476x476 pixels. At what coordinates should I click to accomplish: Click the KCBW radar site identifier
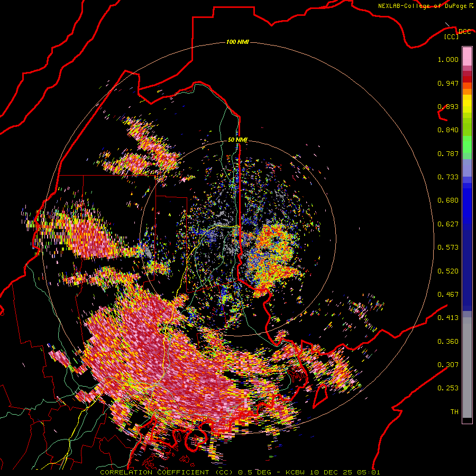click(x=296, y=472)
